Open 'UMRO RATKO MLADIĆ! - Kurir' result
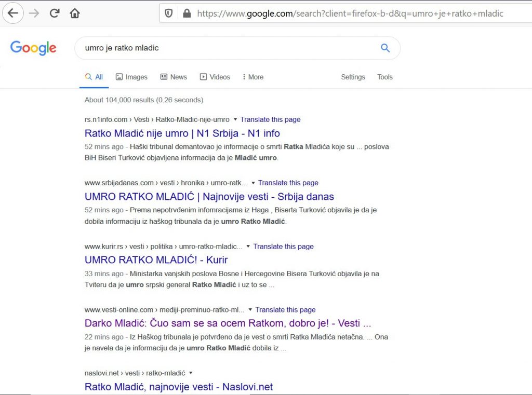This screenshot has width=532, height=395. coord(156,260)
